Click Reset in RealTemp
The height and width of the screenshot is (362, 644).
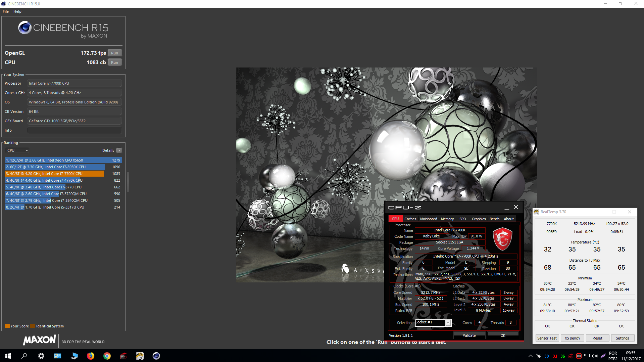[x=597, y=338]
